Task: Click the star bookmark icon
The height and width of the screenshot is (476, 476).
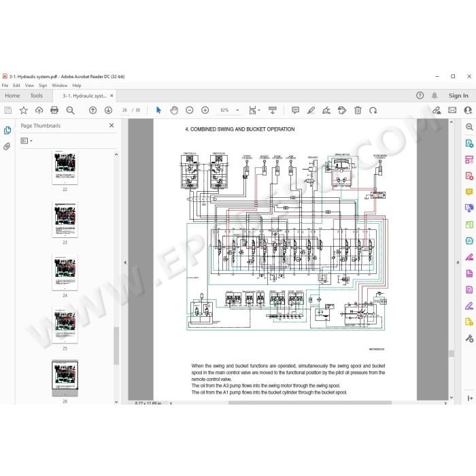Action: (23, 110)
